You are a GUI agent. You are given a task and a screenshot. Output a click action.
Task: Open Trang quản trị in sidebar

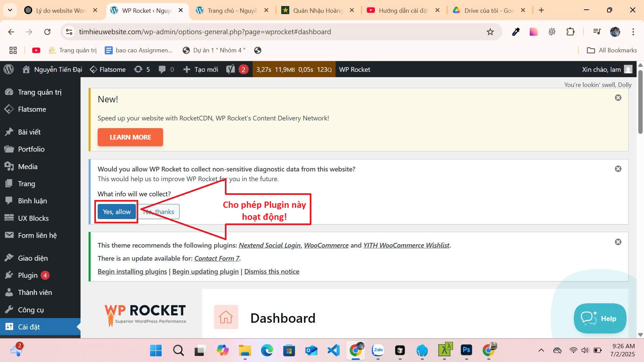pos(40,92)
